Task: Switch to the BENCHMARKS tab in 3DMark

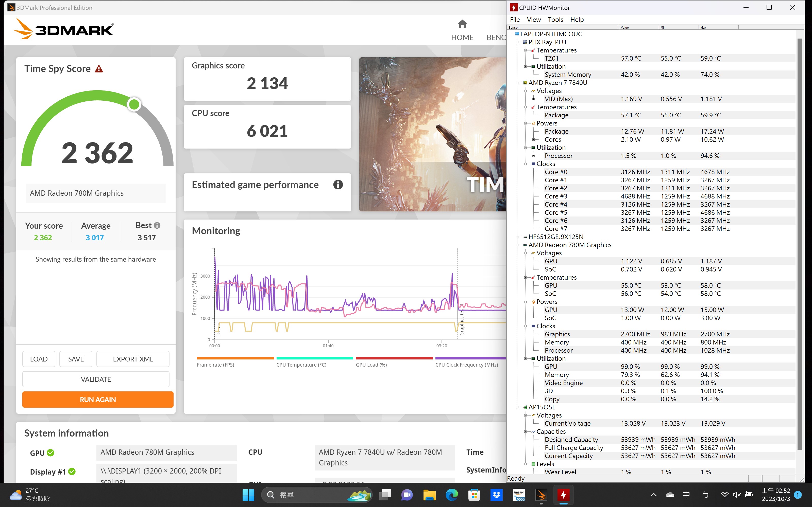Action: click(x=496, y=37)
